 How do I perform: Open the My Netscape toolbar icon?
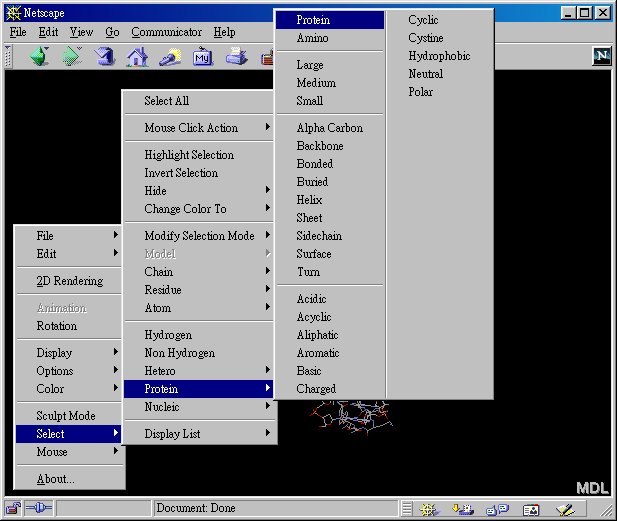coord(203,57)
